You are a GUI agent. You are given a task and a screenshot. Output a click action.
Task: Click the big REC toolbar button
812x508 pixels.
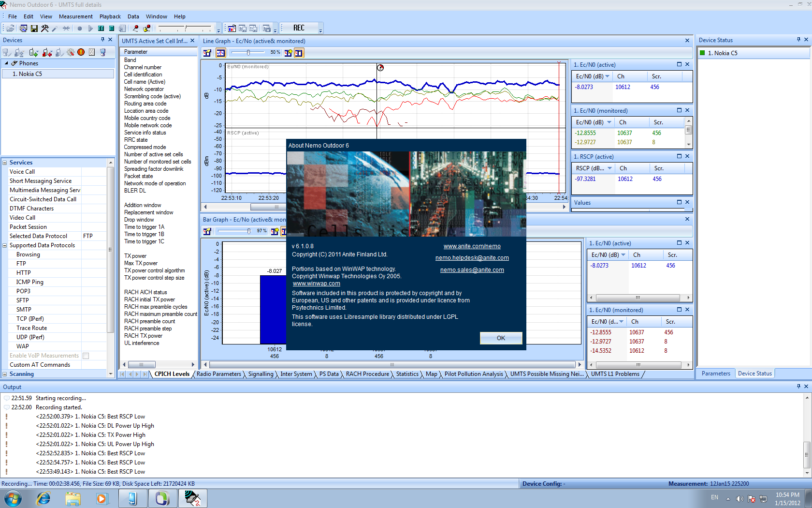(299, 28)
